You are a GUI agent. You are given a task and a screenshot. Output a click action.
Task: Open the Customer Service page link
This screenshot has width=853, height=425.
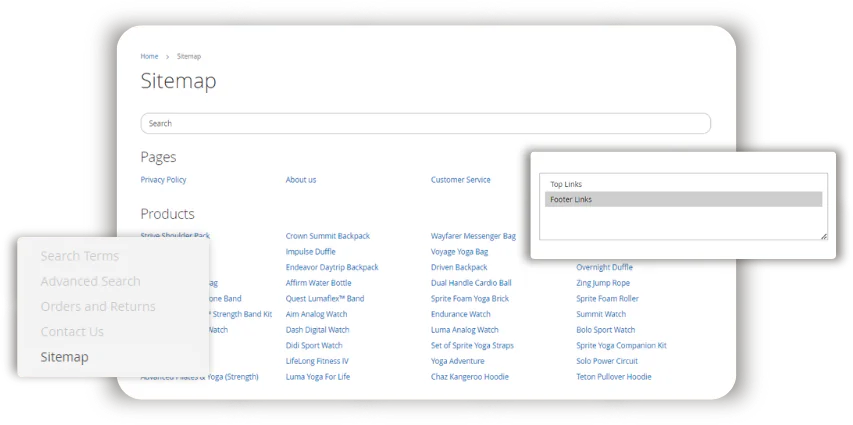click(x=460, y=180)
